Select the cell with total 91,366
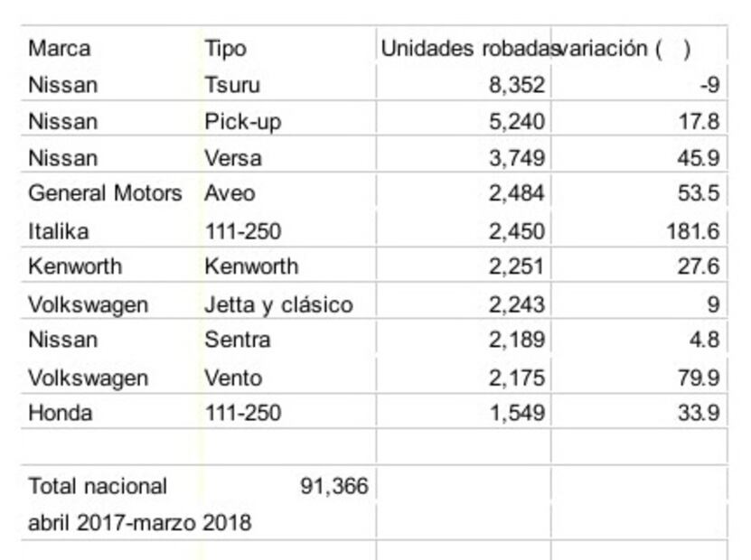The height and width of the screenshot is (560, 751). (x=333, y=487)
